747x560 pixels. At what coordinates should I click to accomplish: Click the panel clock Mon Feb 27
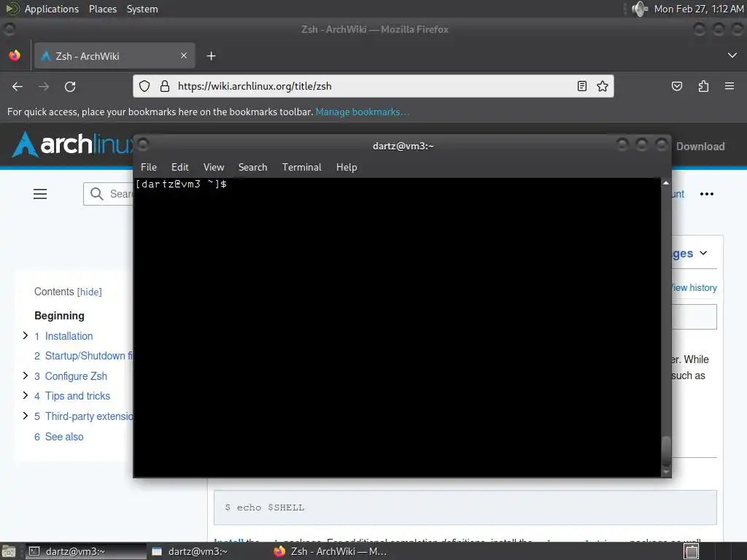[x=698, y=9]
